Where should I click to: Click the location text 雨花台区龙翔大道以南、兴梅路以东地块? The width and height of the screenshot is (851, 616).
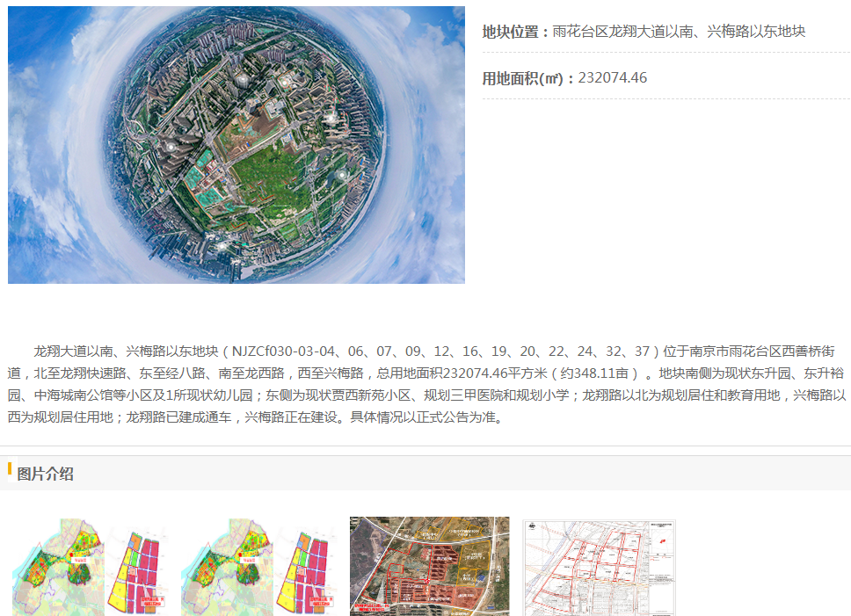coord(679,32)
